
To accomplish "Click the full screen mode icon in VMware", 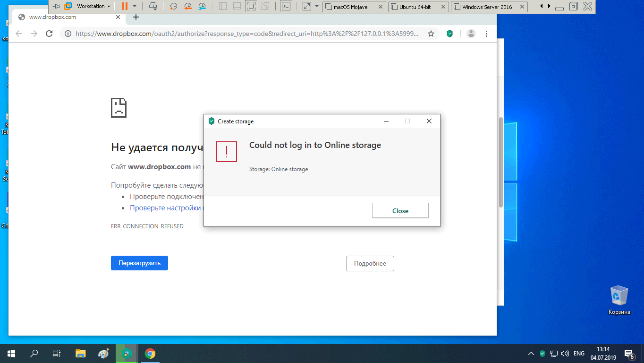I will point(251,7).
